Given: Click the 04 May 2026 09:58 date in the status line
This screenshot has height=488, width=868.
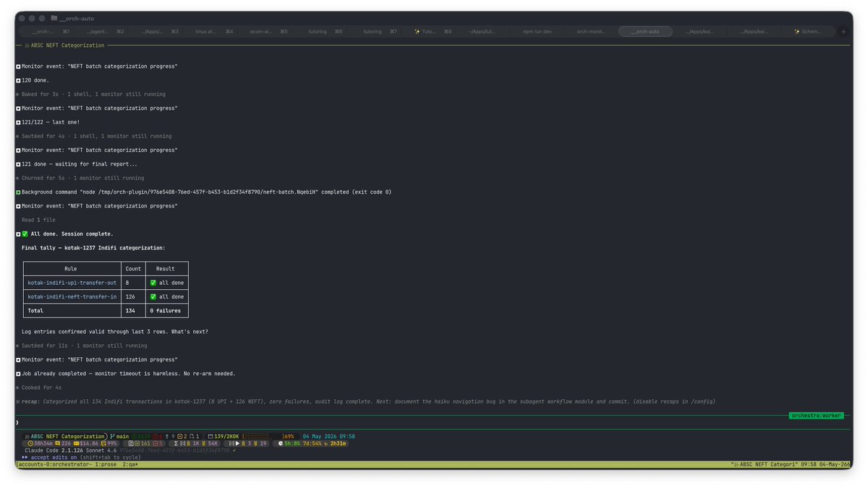Looking at the screenshot, I should [x=329, y=436].
